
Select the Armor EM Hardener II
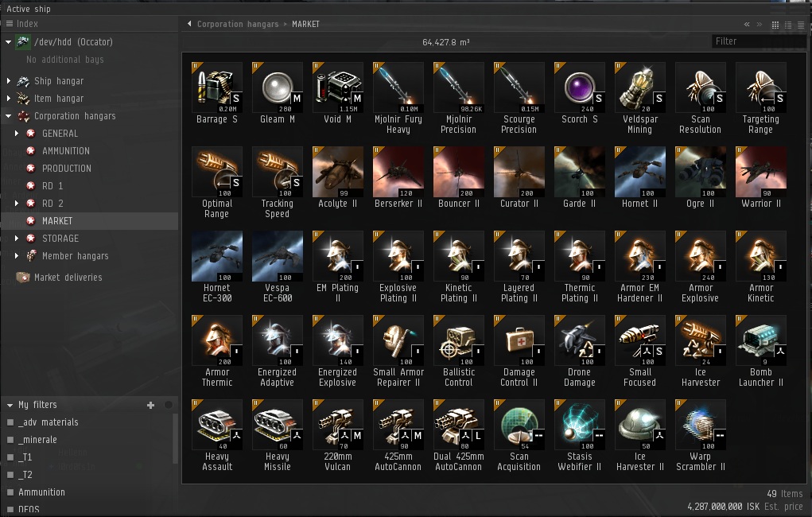point(639,267)
